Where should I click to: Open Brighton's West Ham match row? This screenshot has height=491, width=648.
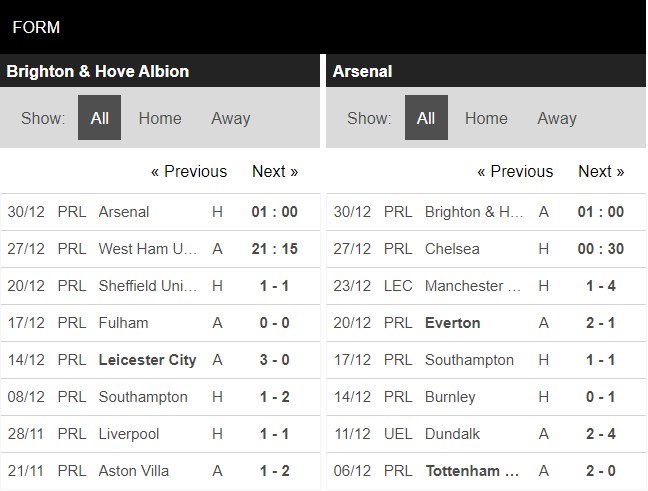coord(142,249)
